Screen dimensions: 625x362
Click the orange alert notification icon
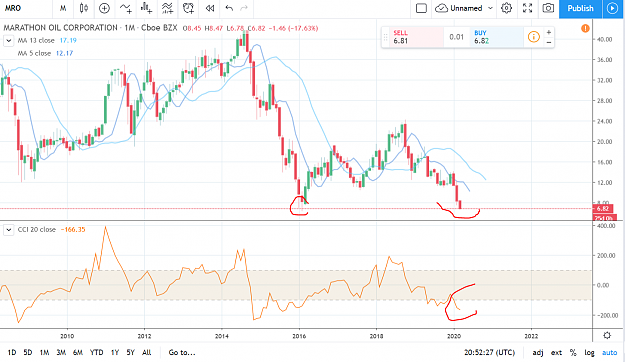tap(585, 28)
